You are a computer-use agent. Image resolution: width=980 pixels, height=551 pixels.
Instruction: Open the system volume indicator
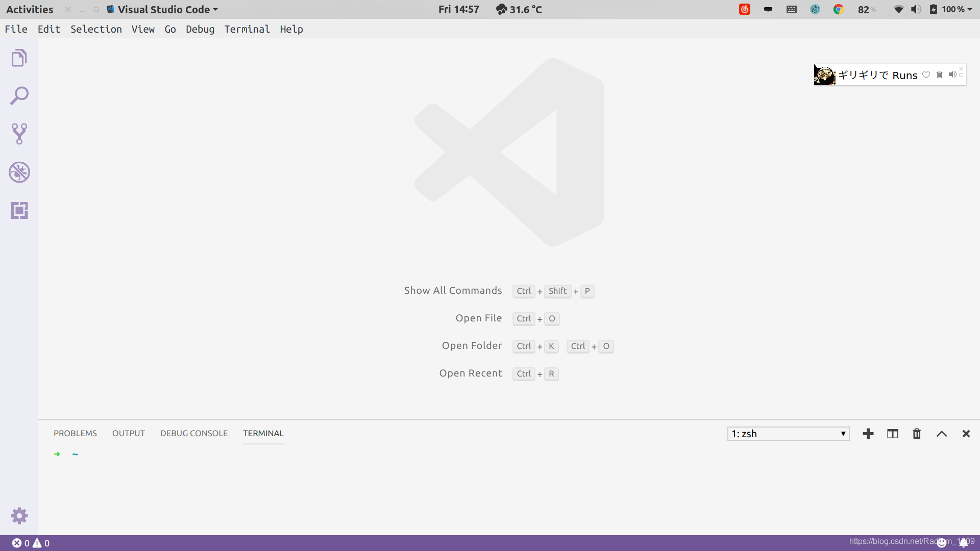tap(916, 9)
